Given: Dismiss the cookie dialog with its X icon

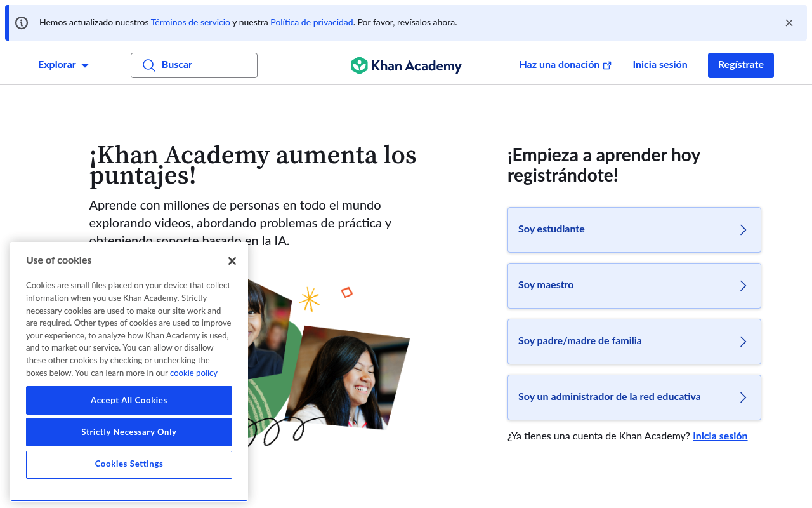Looking at the screenshot, I should 232,260.
